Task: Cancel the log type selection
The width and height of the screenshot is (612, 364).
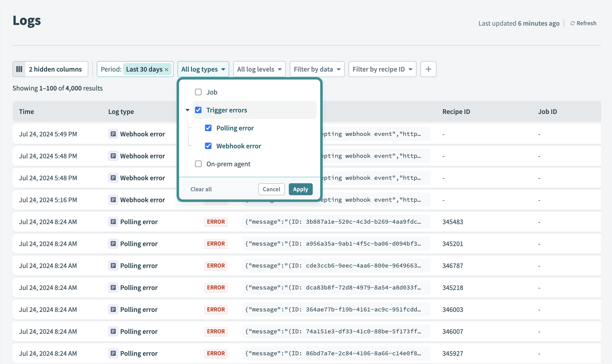Action: click(x=271, y=189)
